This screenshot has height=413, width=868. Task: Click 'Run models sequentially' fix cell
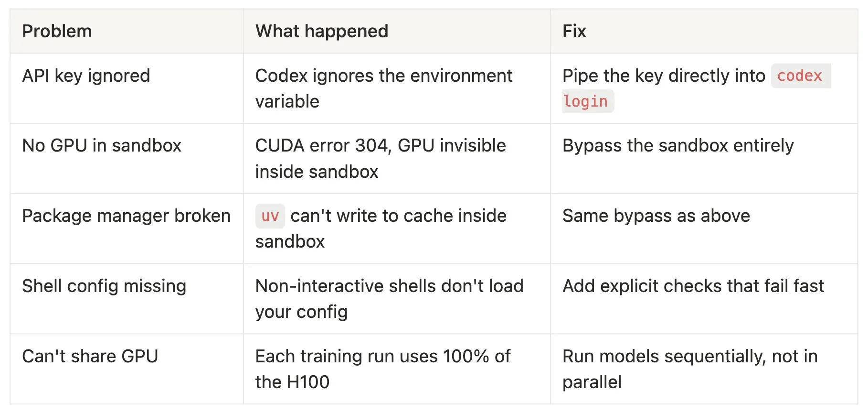[x=689, y=369]
